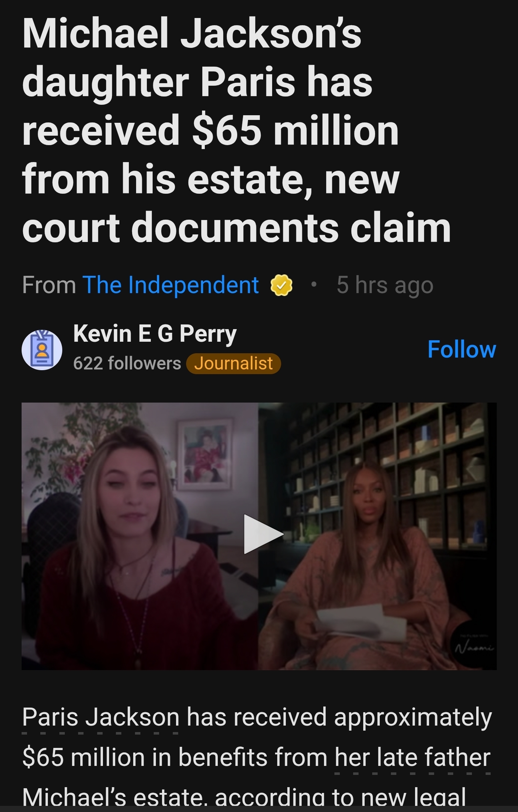Viewport: 518px width, 812px height.
Task: Open the underlined 'her late father' link
Action: (x=413, y=757)
